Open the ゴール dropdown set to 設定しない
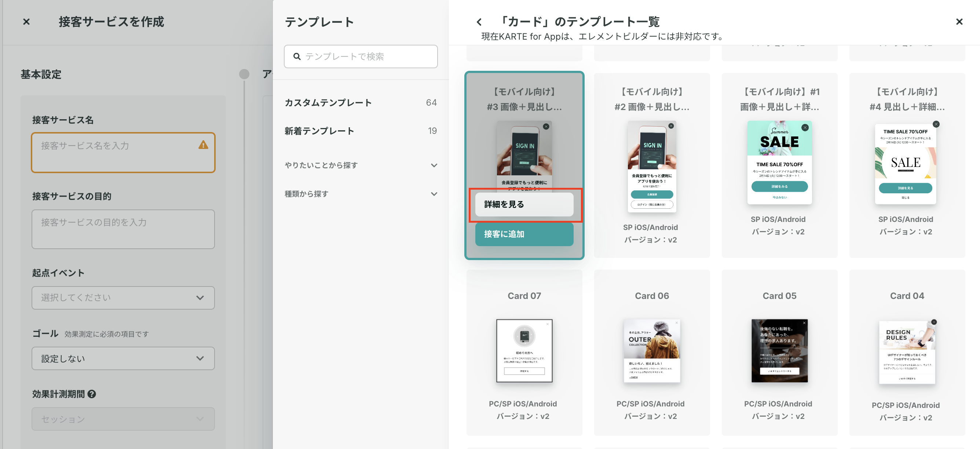Viewport: 980px width, 449px height. click(x=123, y=358)
